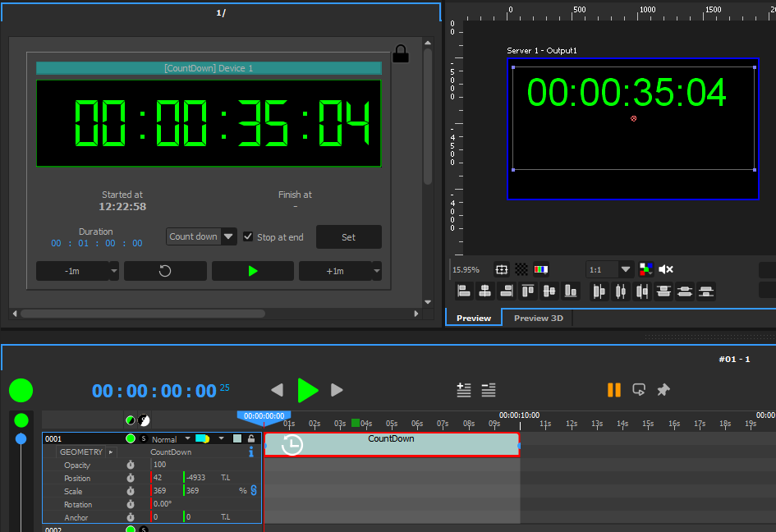Click the pin icon in the timeline toolbar

coord(664,389)
